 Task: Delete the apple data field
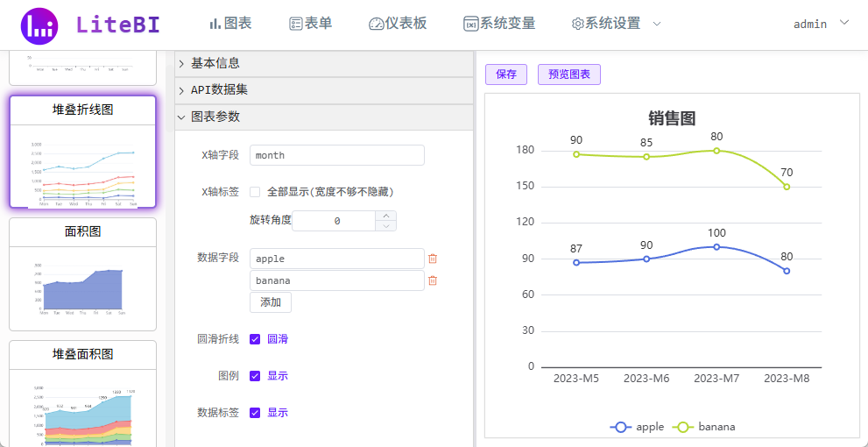pos(433,259)
